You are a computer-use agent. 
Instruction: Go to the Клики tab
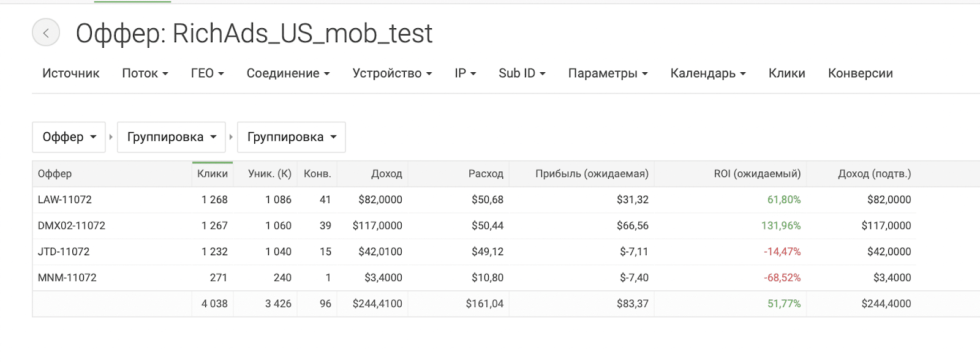(787, 73)
